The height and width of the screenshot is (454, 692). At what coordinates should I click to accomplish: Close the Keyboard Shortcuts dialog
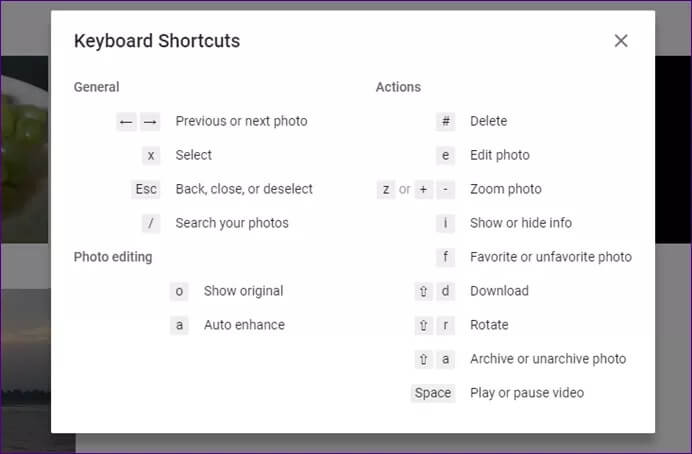[x=621, y=41]
